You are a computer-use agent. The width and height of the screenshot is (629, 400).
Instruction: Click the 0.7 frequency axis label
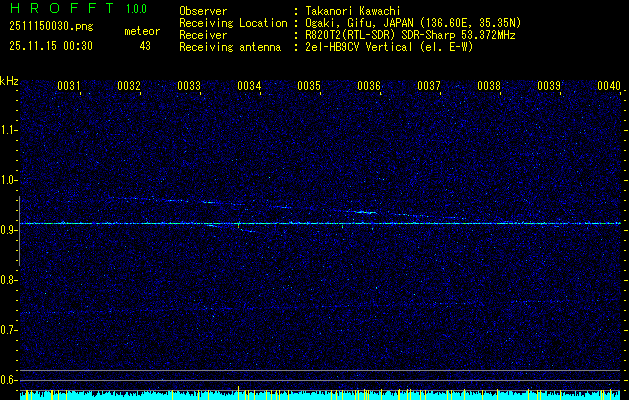[x=9, y=329]
